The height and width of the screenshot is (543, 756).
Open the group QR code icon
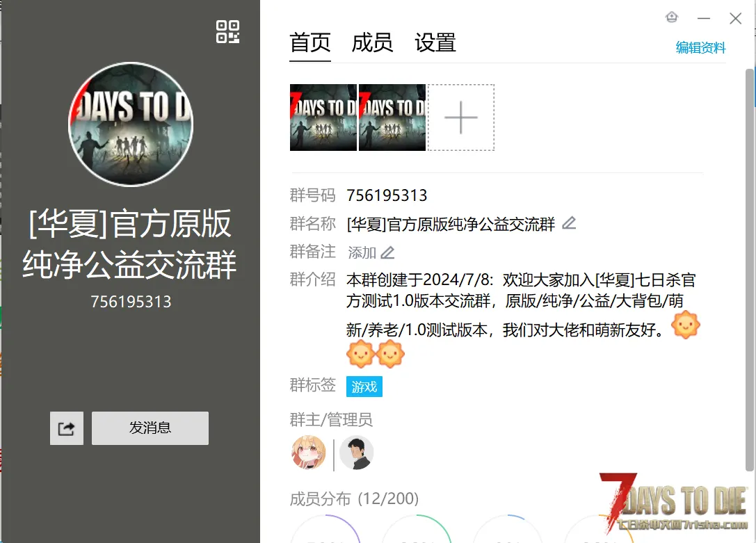[227, 32]
